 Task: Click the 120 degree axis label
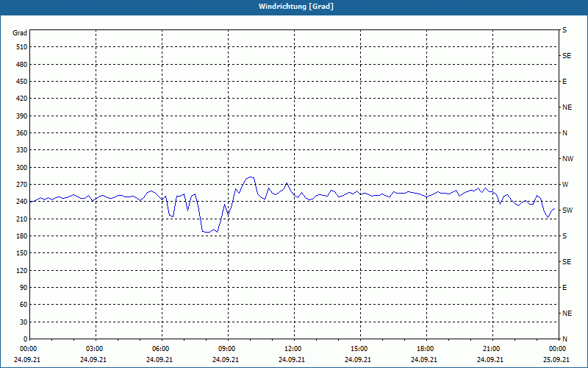point(21,270)
